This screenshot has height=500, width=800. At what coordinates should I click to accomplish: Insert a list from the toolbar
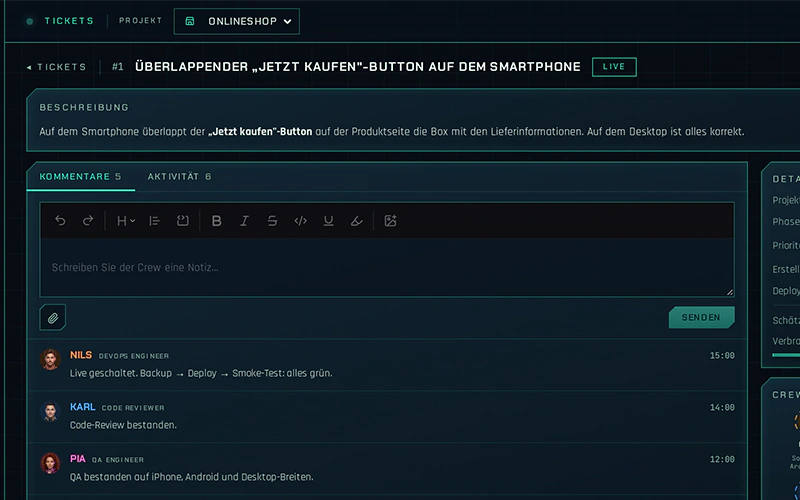154,220
